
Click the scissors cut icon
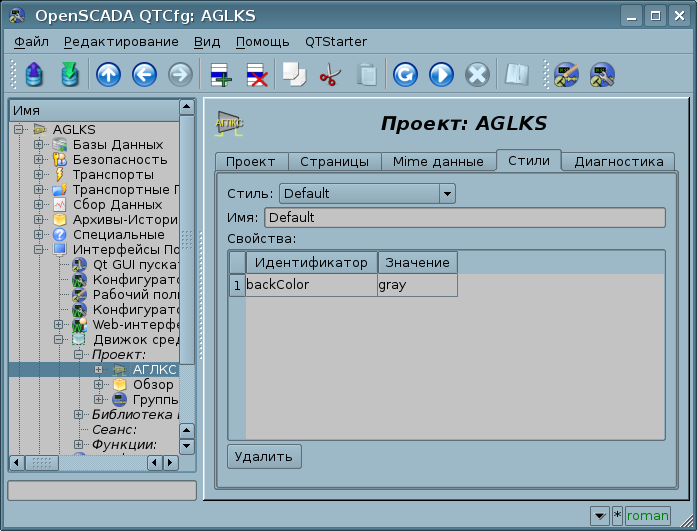330,74
